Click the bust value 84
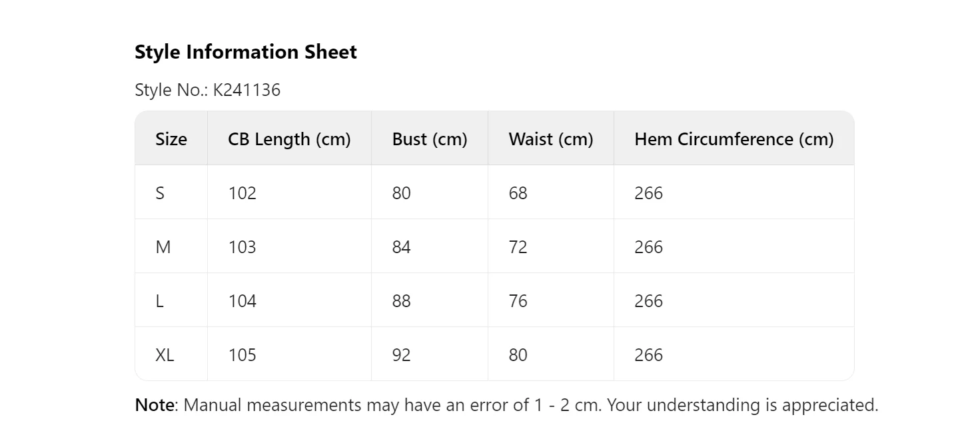 pyautogui.click(x=402, y=247)
